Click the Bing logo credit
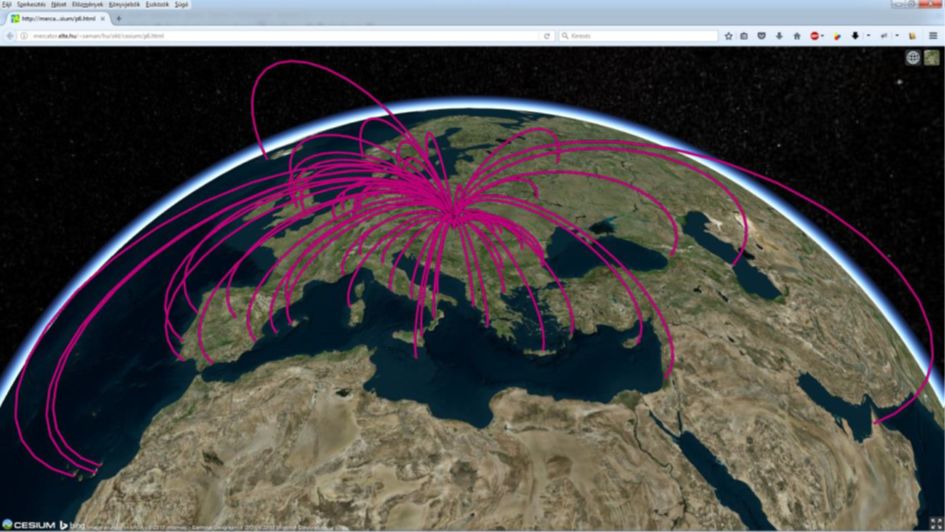 click(x=72, y=525)
